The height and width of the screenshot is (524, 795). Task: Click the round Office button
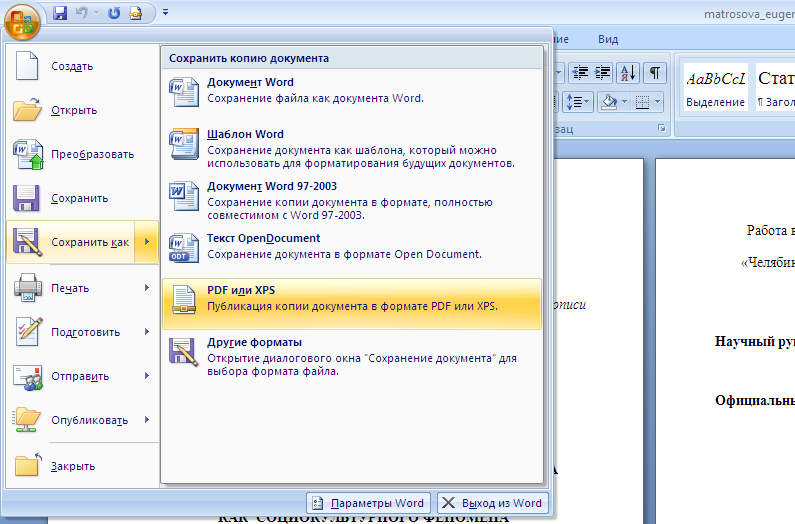tap(22, 22)
